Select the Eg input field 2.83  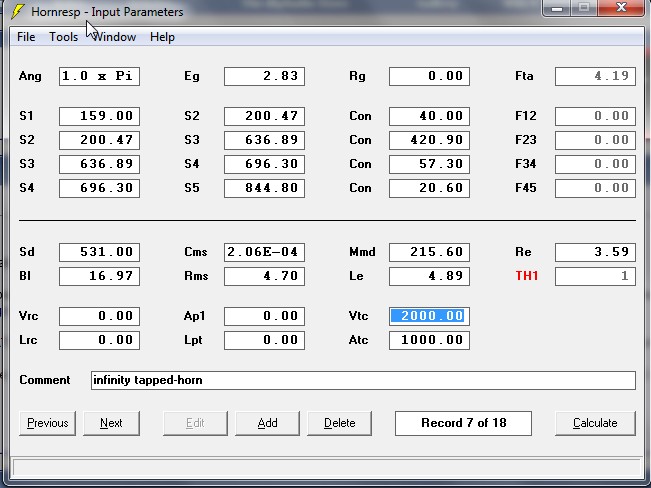[x=264, y=76]
